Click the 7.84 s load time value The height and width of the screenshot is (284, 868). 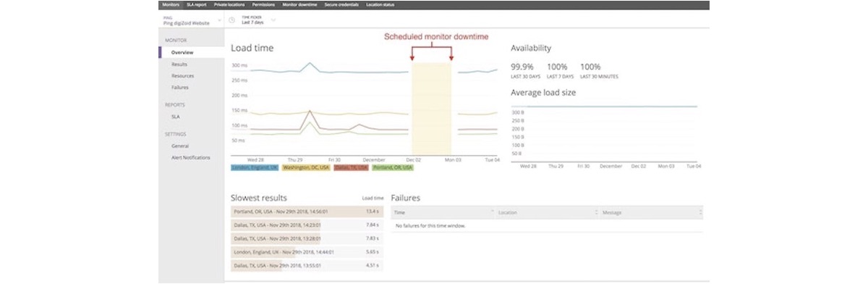tap(373, 225)
